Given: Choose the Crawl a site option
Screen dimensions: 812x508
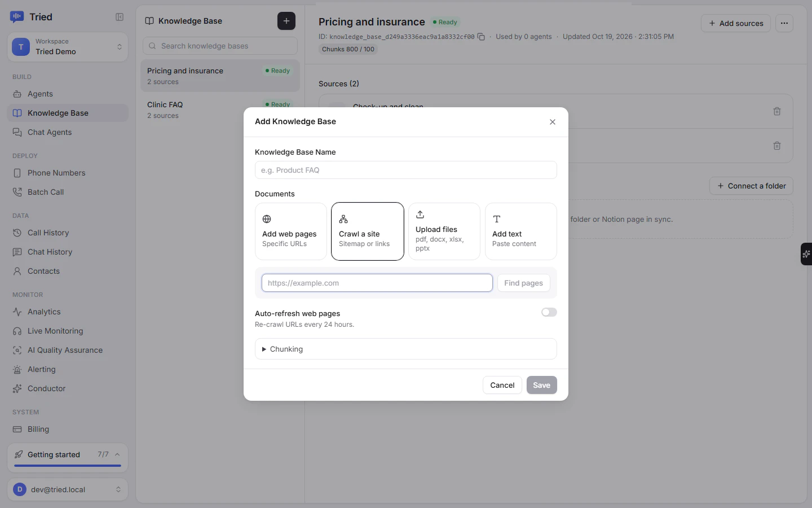Looking at the screenshot, I should click(368, 231).
